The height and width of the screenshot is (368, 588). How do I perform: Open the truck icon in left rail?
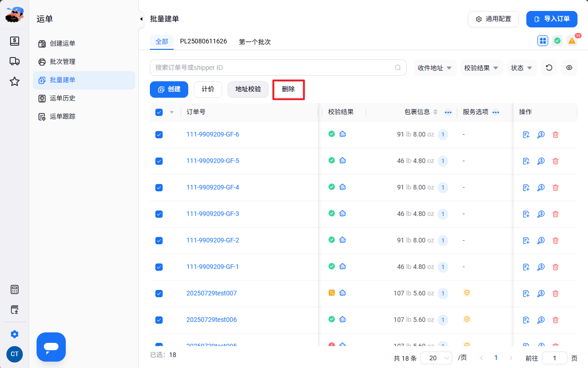click(15, 61)
